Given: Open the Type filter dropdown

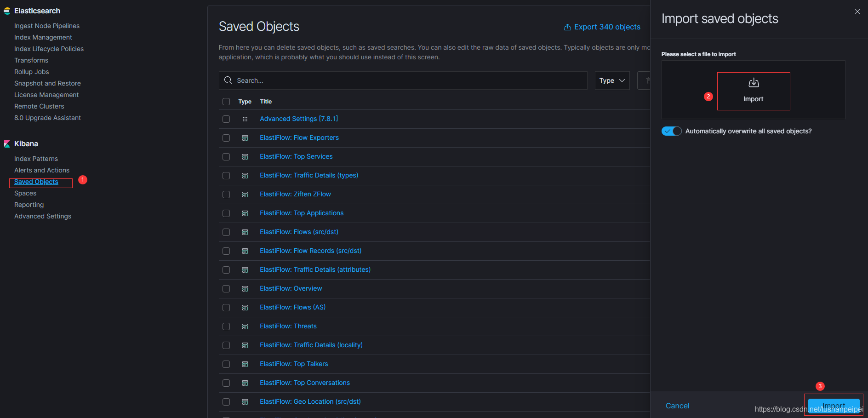Looking at the screenshot, I should pyautogui.click(x=612, y=80).
